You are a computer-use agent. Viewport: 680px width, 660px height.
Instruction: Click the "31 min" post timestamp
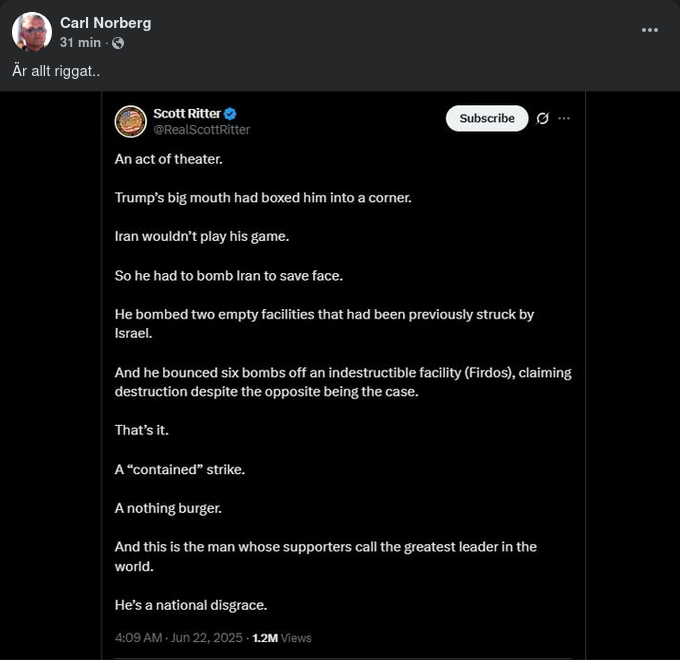point(80,43)
